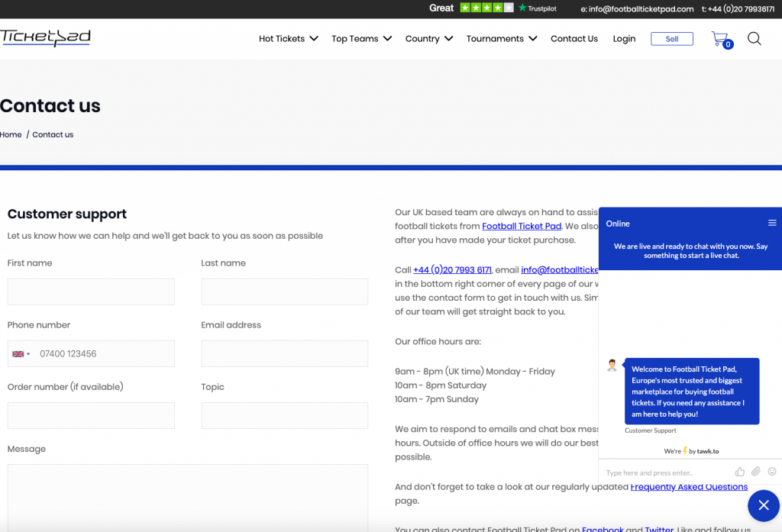
Task: Open the phone country flag selector
Action: 21,354
